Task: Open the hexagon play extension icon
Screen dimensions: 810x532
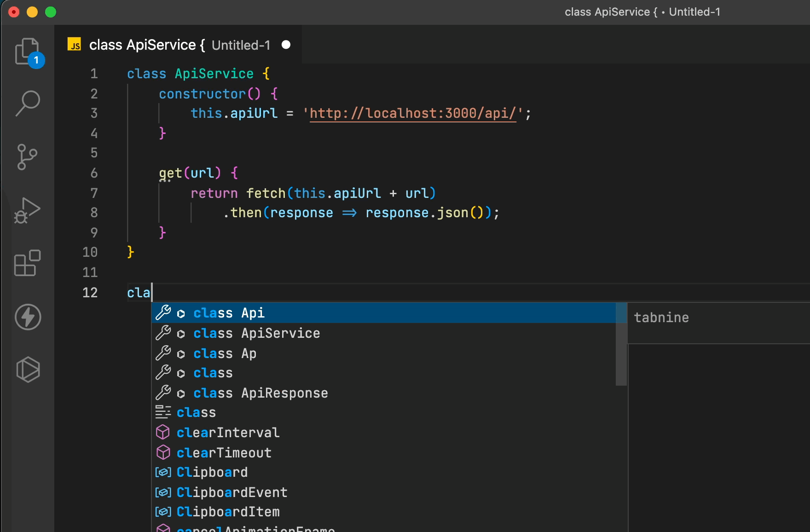Action: 28,370
